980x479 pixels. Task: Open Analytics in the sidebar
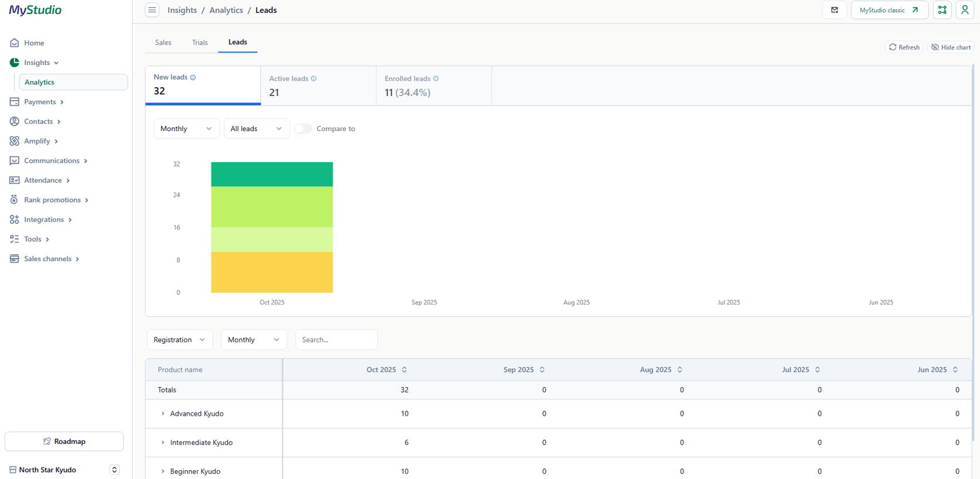point(73,82)
